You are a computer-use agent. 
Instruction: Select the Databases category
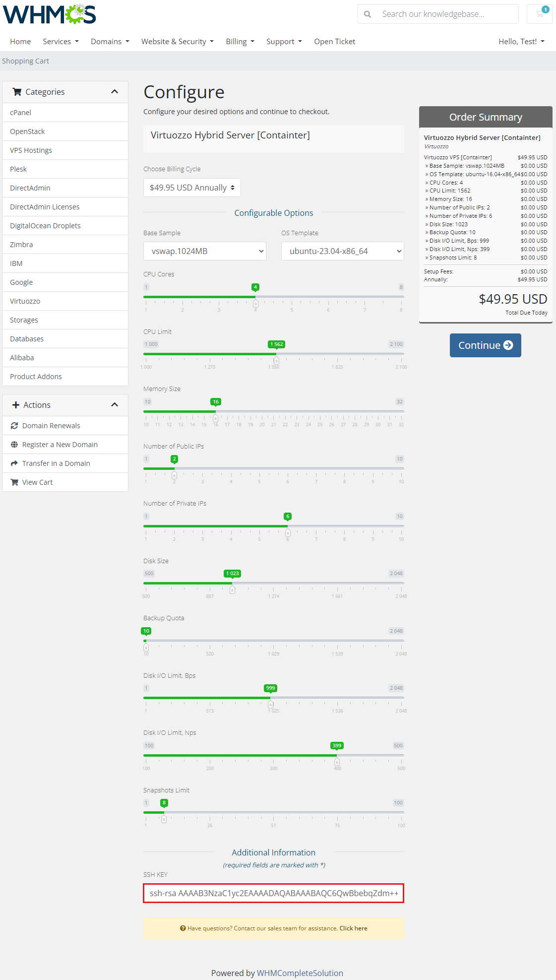(65, 339)
